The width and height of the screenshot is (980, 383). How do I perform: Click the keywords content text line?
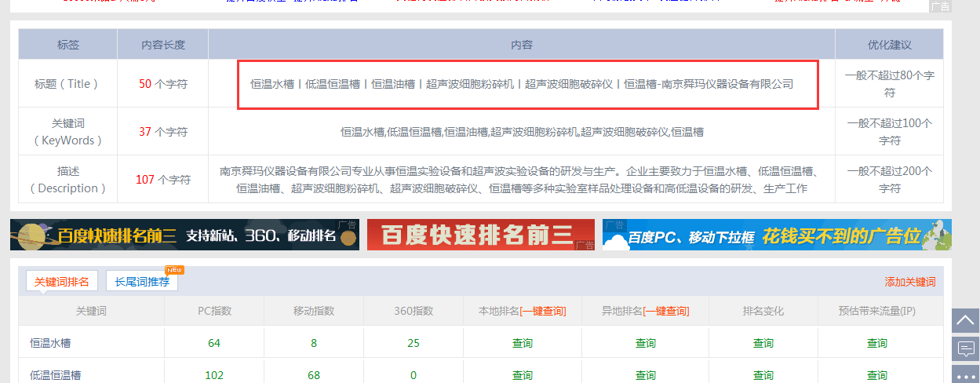522,132
